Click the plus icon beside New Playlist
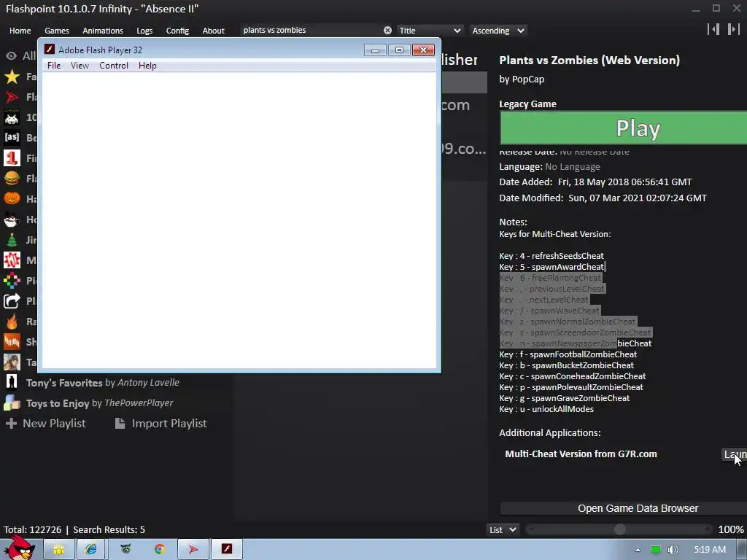747x560 pixels. point(12,424)
